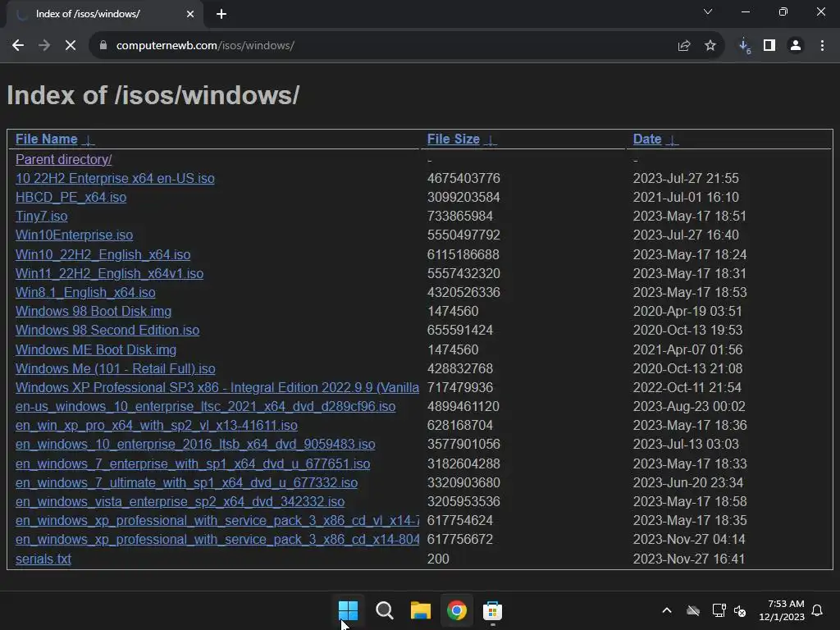Screen dimensions: 840x630
Task: Go back to the previous page
Action: 18,46
